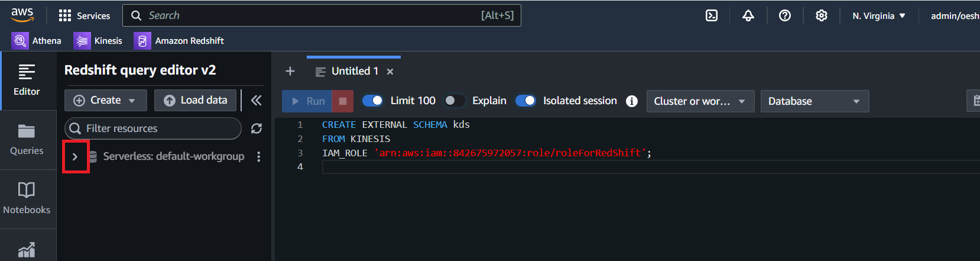Expand the Serverless: default-workgroup node
Screen dimensions: 980x261
[x=75, y=157]
